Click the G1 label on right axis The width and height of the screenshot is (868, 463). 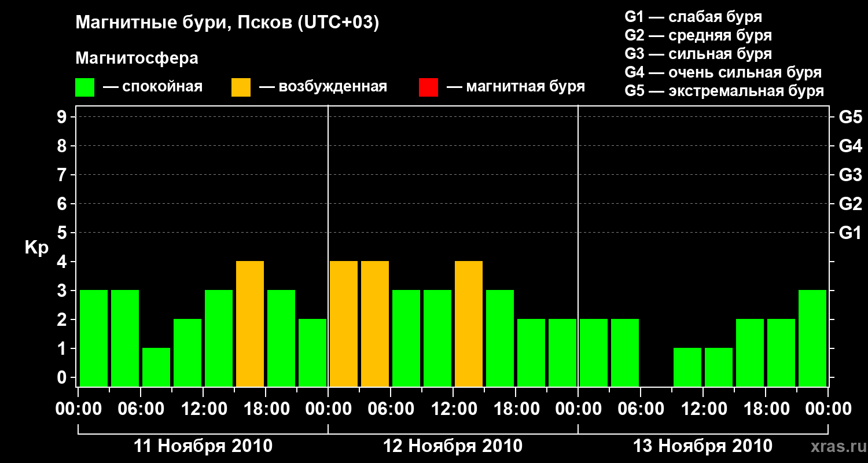[x=851, y=233]
